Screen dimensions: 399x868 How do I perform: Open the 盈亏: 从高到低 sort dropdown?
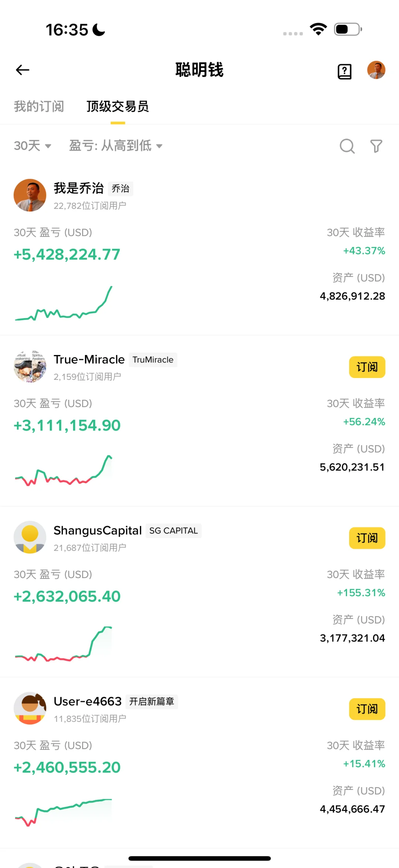tap(116, 146)
